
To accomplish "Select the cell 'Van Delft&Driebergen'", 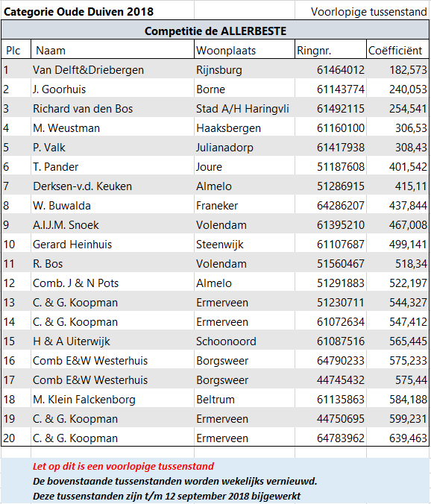I will pyautogui.click(x=113, y=70).
